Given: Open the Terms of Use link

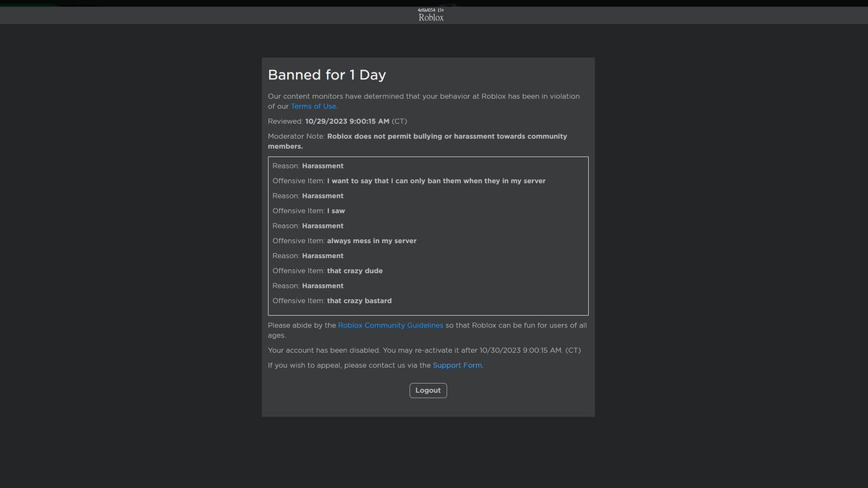Looking at the screenshot, I should coord(314,106).
